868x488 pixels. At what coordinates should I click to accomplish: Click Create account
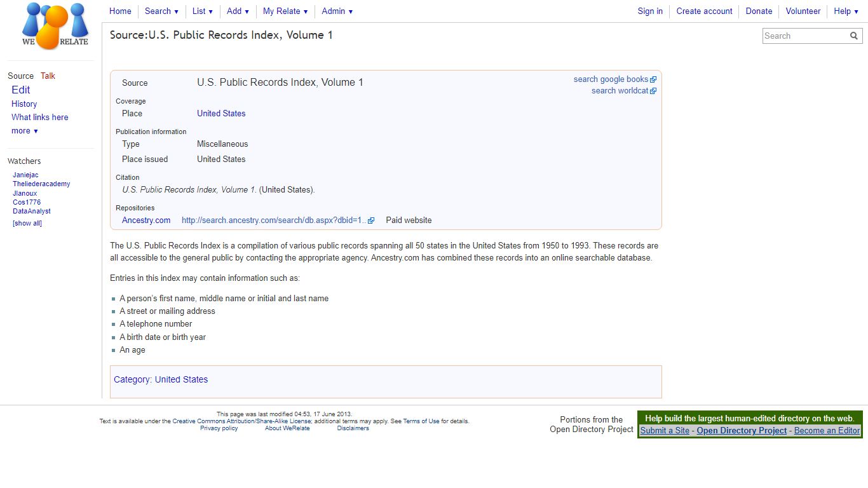click(704, 11)
